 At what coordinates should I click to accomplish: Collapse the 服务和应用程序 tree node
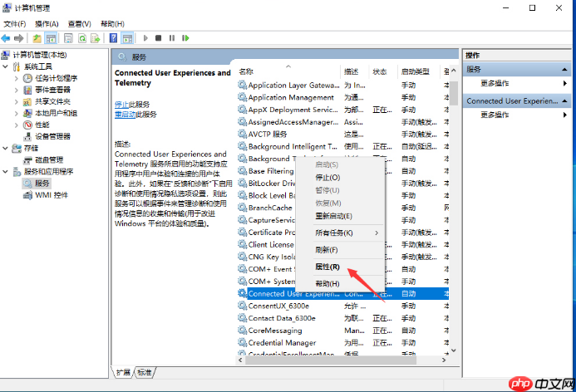click(5, 172)
